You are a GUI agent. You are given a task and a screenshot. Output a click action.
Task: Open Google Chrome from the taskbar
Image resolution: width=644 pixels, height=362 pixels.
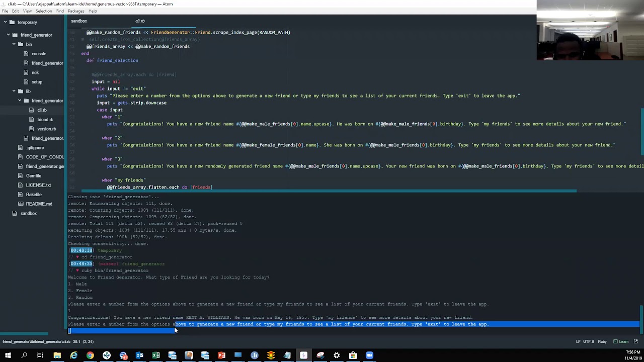click(90, 355)
